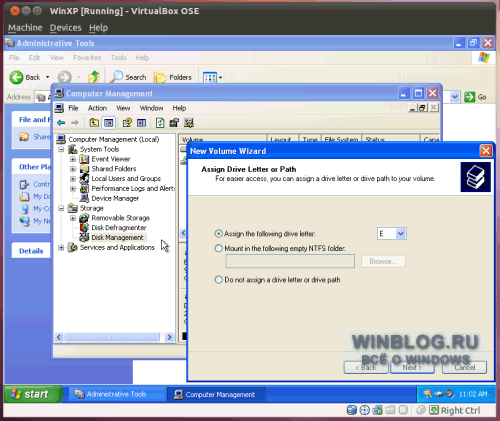Click the Properties help toolbar icon
The image size is (500, 421).
pos(127,123)
